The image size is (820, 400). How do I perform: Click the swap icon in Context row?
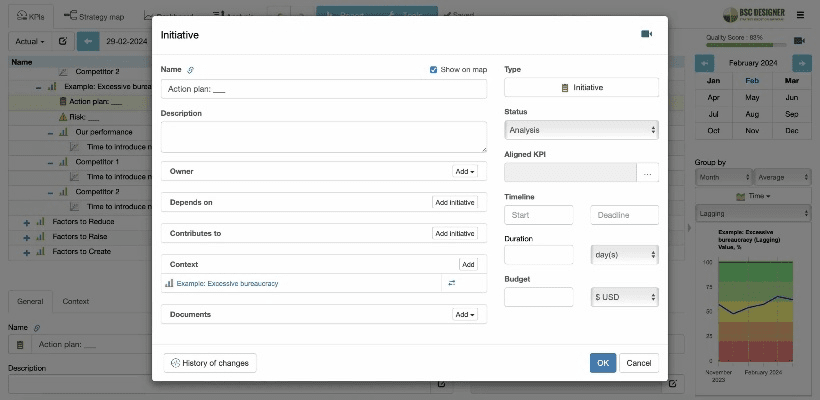pyautogui.click(x=451, y=283)
